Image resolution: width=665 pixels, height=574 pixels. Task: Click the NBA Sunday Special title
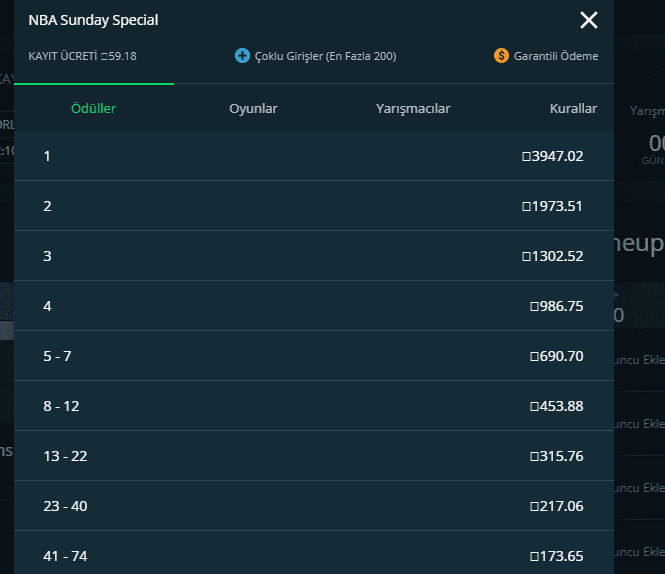coord(93,20)
